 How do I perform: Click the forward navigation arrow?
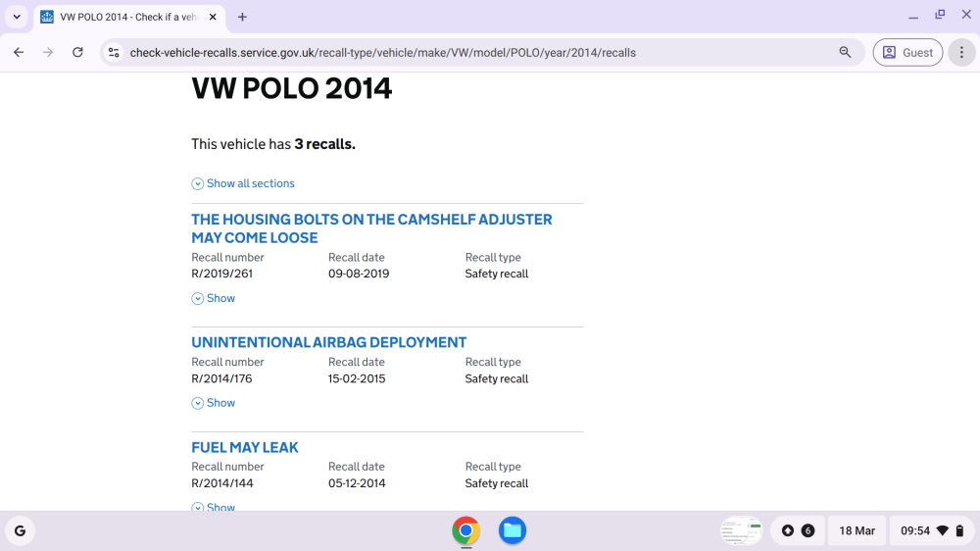click(x=48, y=53)
